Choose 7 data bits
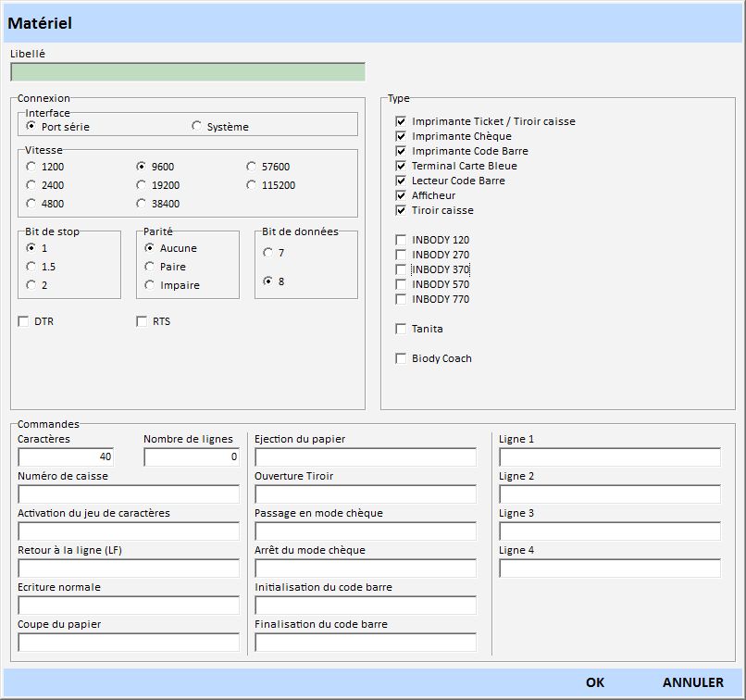The width and height of the screenshot is (746, 700). 268,252
